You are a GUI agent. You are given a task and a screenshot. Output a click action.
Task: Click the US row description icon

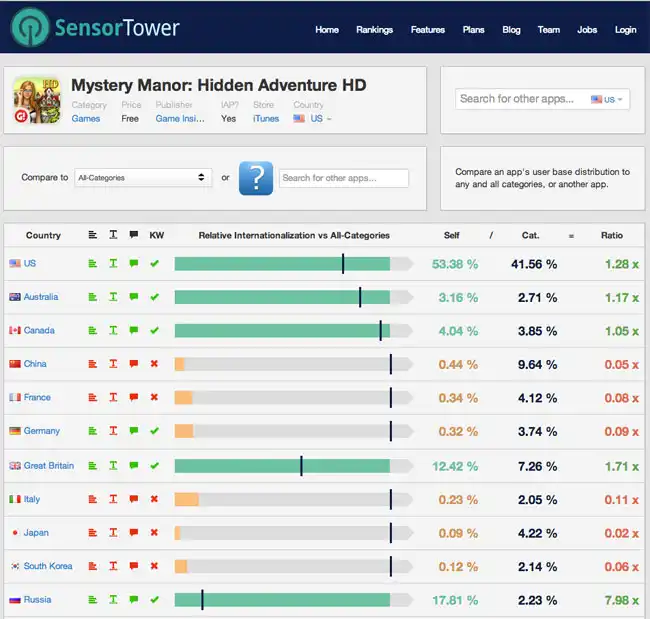click(92, 263)
